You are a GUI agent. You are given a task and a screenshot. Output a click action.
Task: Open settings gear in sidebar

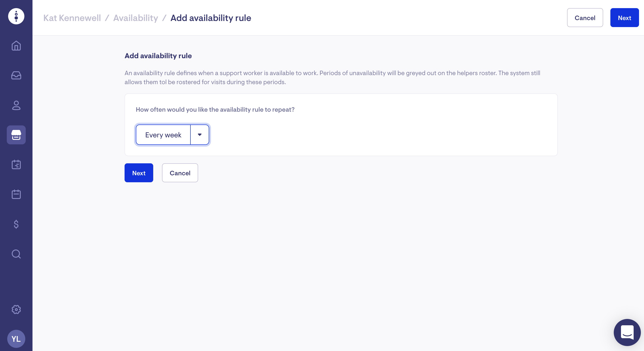pos(16,309)
